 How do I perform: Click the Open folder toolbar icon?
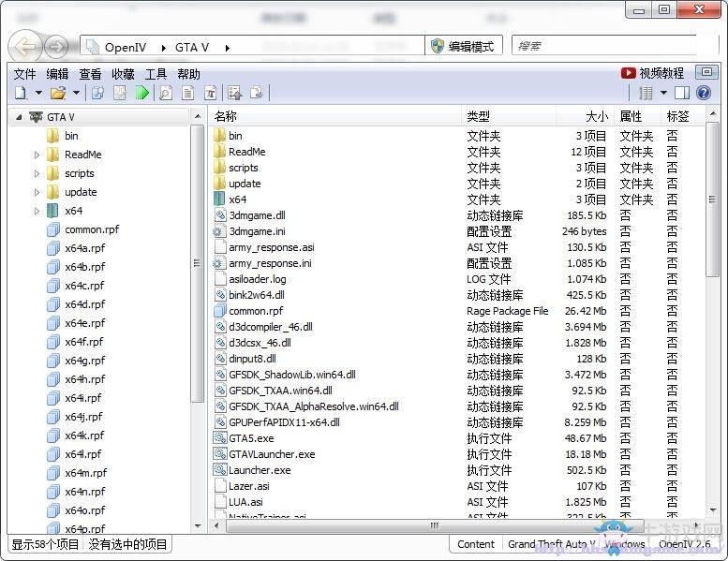[x=58, y=94]
